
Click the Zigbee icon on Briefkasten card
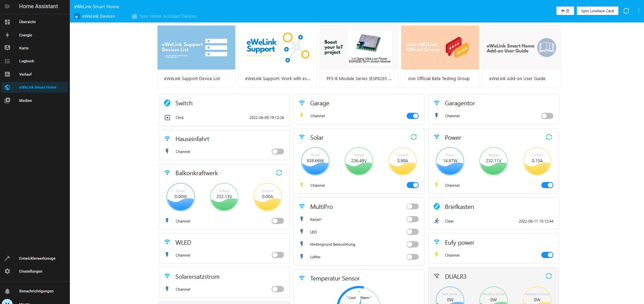(x=437, y=207)
